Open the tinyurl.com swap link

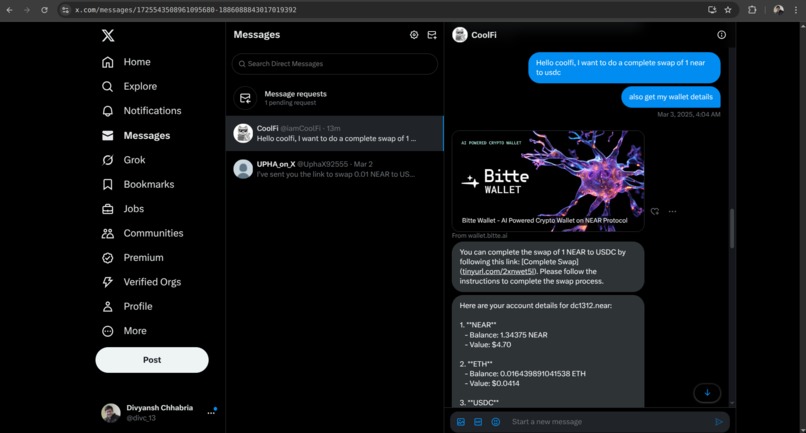(x=498, y=272)
